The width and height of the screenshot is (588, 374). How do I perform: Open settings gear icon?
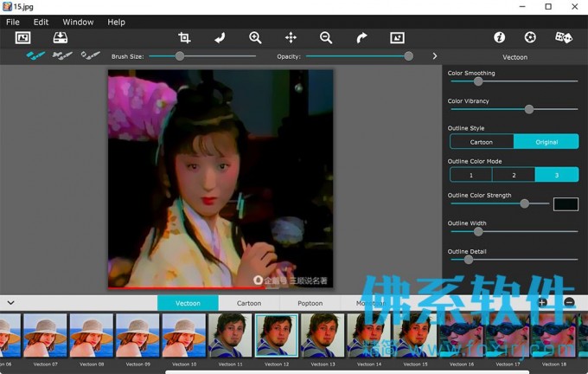click(x=530, y=37)
